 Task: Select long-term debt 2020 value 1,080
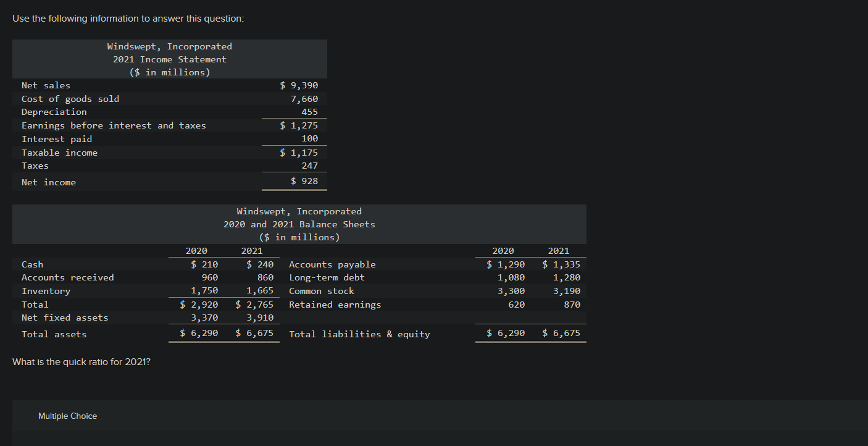tap(511, 277)
